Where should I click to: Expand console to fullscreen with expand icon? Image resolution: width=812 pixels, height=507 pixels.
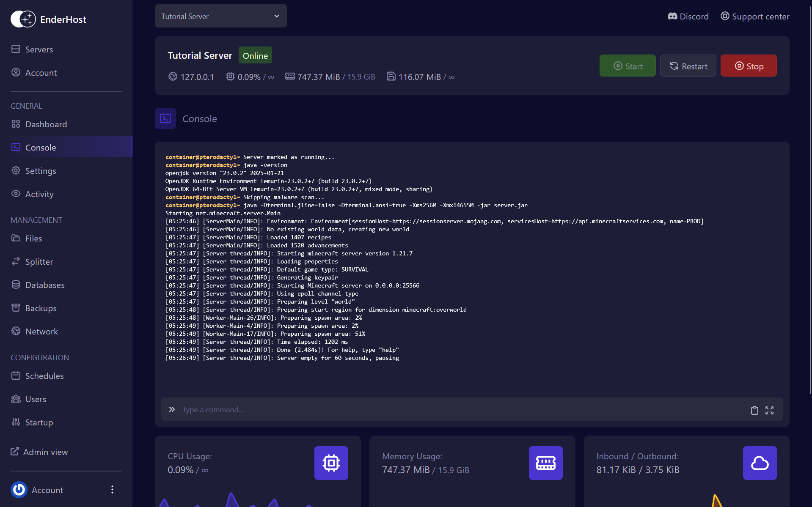(769, 410)
